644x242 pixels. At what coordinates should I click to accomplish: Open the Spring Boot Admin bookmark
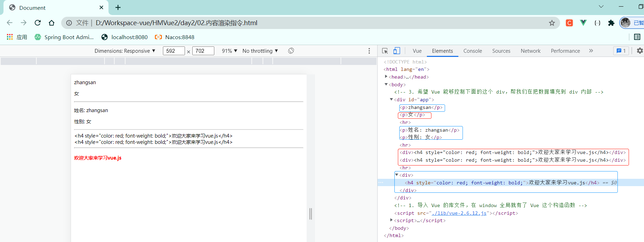(64, 37)
